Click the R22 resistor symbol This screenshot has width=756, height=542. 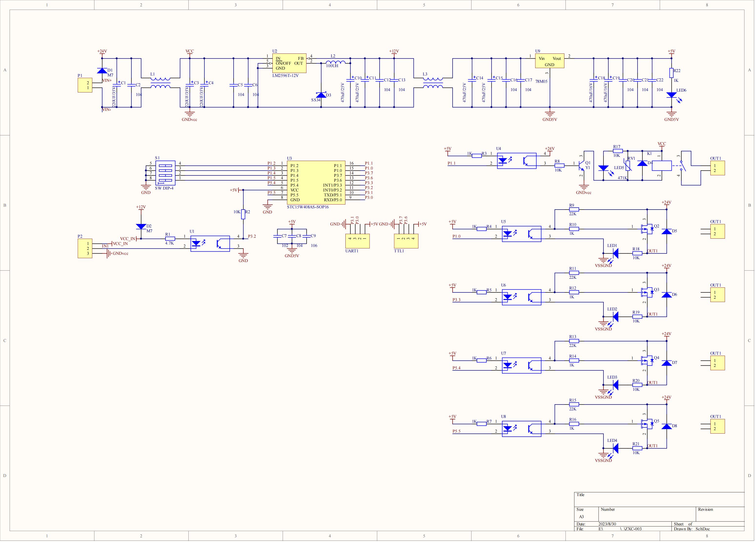pos(671,73)
